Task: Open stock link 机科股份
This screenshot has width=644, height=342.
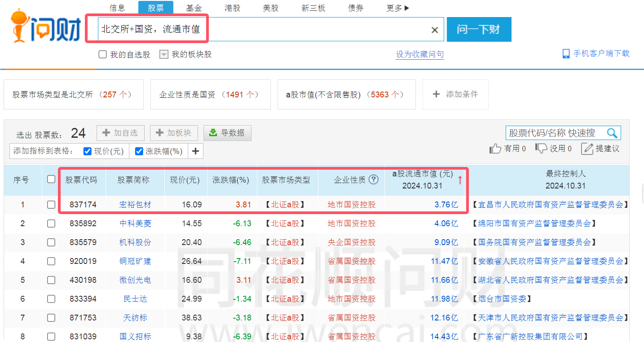Action: (135, 242)
